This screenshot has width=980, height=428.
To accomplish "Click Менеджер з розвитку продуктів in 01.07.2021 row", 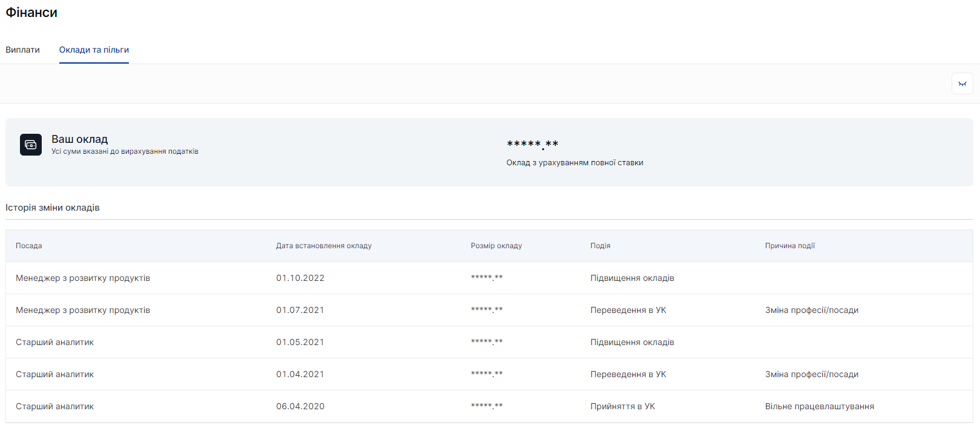I will click(83, 310).
